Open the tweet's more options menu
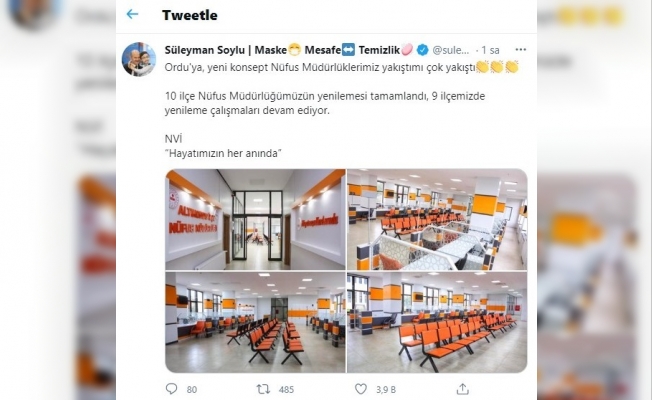The width and height of the screenshot is (652, 400). coord(521,49)
